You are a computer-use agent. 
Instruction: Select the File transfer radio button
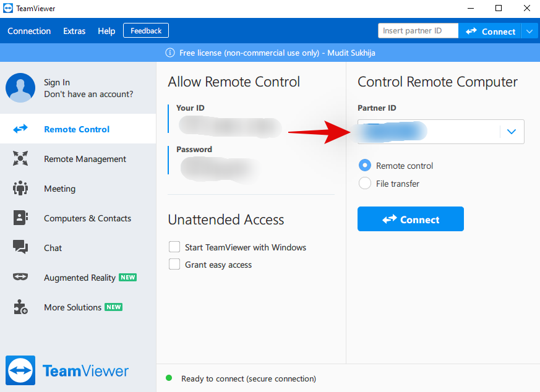coord(365,184)
